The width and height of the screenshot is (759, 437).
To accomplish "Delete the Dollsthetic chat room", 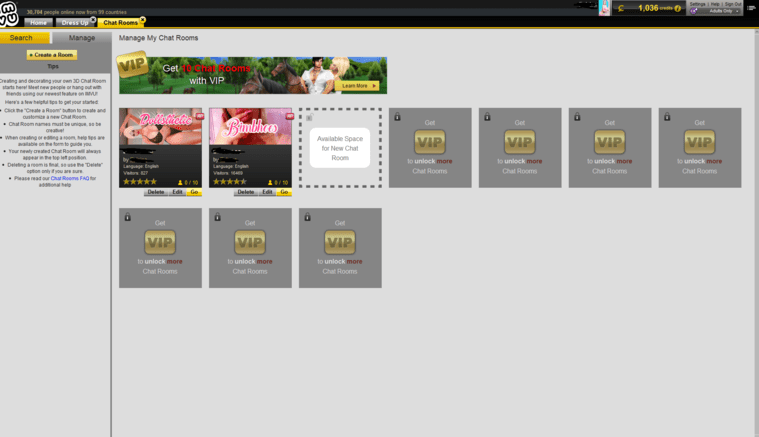I will tap(156, 192).
